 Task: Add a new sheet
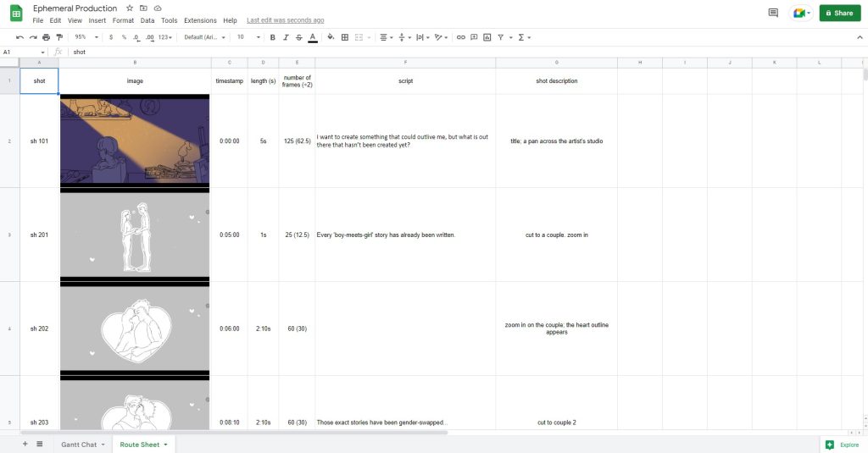tap(25, 444)
